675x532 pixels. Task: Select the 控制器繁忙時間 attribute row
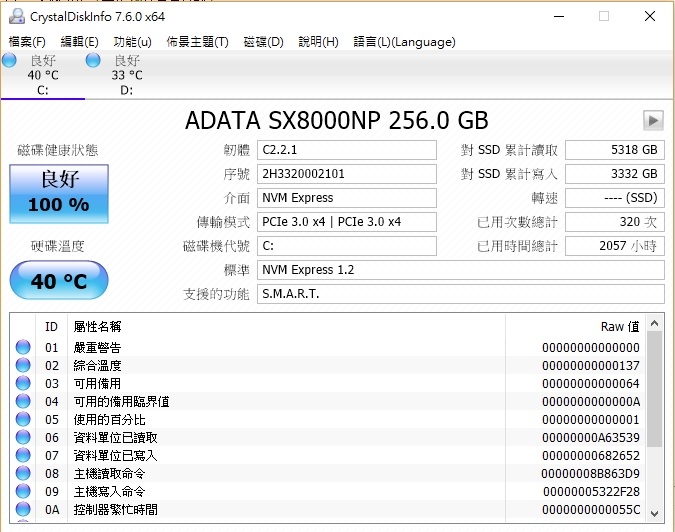(x=327, y=509)
